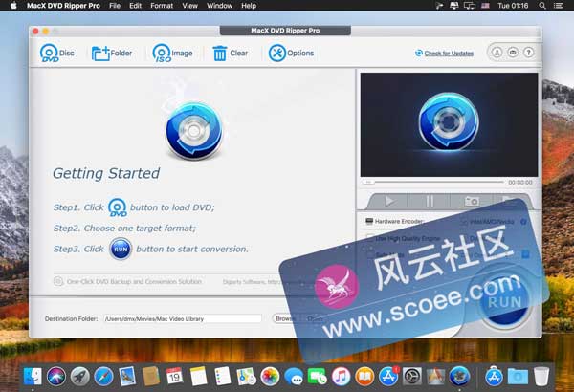Open the Options settings
The image size is (574, 392).
tap(291, 54)
